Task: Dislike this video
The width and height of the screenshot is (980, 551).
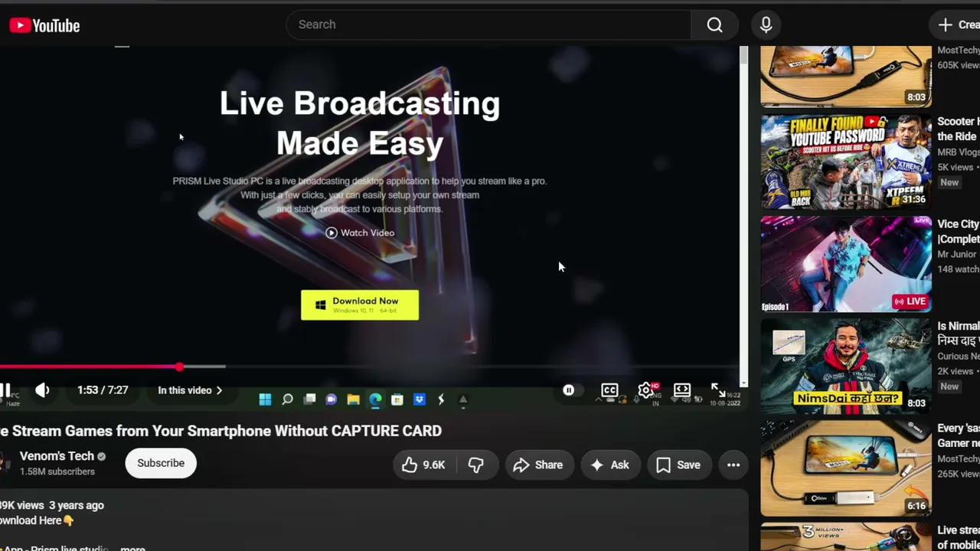Action: [x=475, y=465]
